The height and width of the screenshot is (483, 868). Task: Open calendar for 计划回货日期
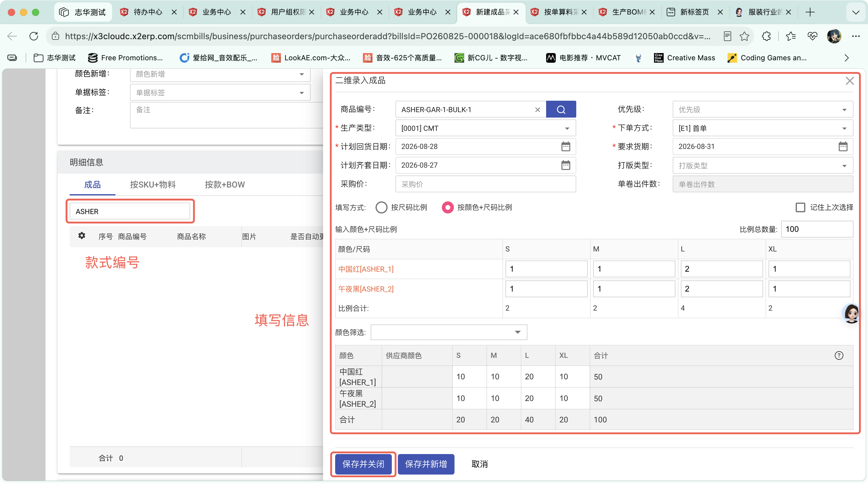[x=565, y=147]
